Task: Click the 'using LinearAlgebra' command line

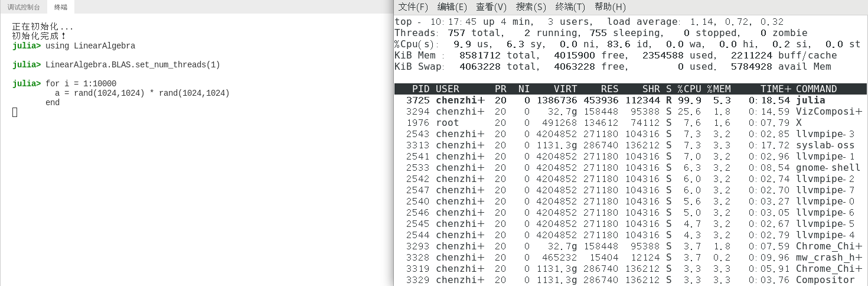Action: click(90, 46)
